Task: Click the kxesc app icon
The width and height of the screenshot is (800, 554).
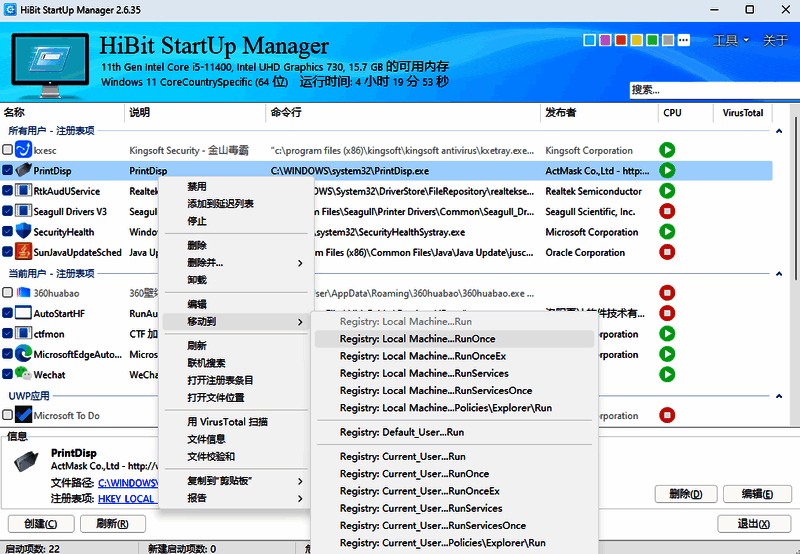Action: click(23, 150)
